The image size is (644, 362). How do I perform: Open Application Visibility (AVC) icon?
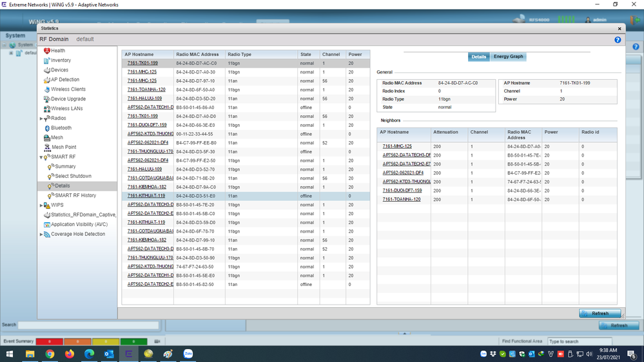pos(46,225)
